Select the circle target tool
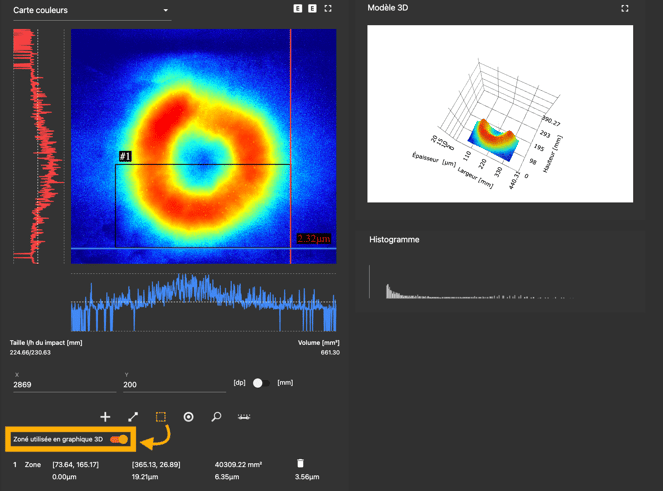This screenshot has width=663, height=491. pyautogui.click(x=188, y=417)
